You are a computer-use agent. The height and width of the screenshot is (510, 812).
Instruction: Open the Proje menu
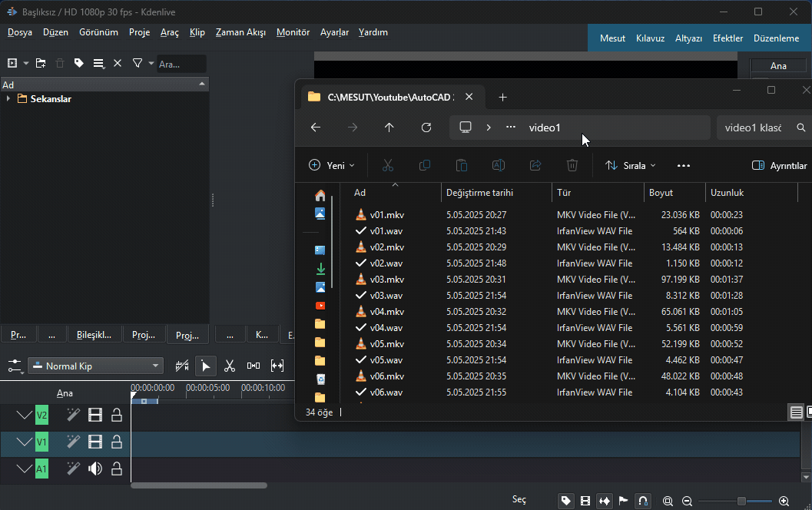139,32
